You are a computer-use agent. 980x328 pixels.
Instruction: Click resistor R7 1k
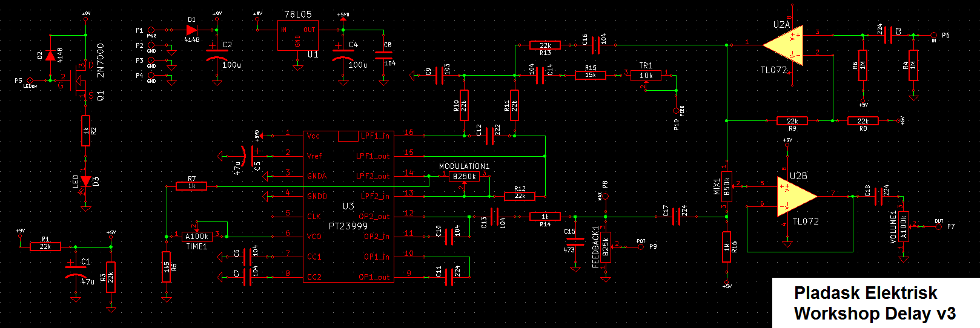pyautogui.click(x=191, y=186)
